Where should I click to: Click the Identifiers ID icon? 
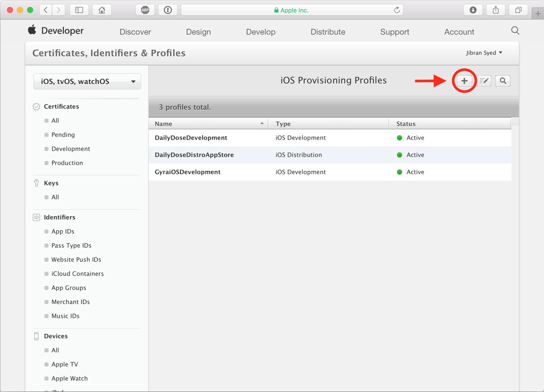click(x=36, y=218)
